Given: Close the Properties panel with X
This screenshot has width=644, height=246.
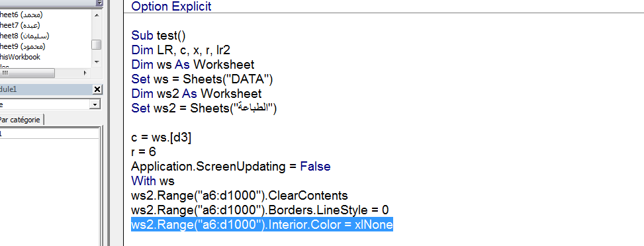Looking at the screenshot, I should coord(97,89).
